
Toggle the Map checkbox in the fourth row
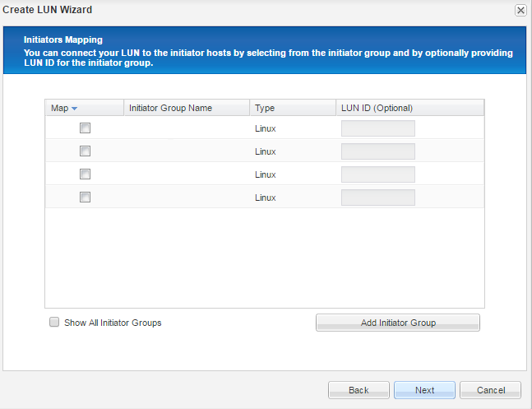tap(85, 198)
